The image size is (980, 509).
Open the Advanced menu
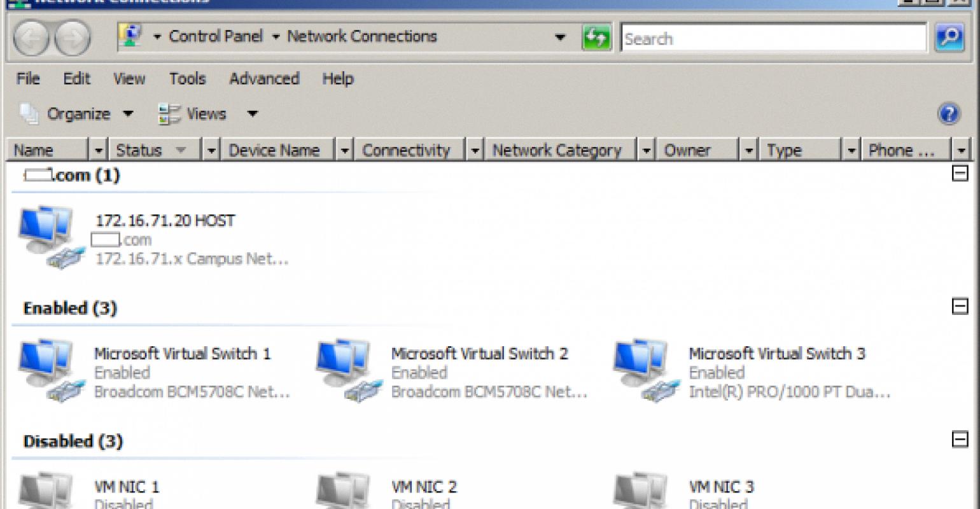(263, 79)
